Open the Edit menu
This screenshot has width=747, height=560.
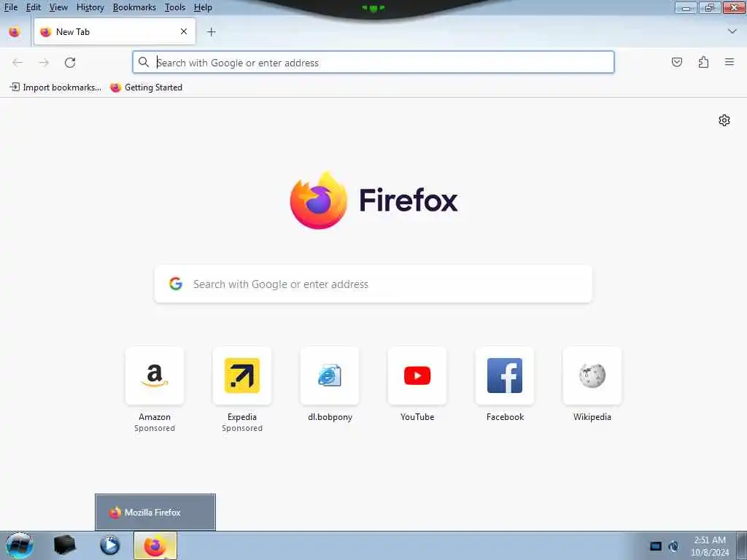[x=34, y=7]
